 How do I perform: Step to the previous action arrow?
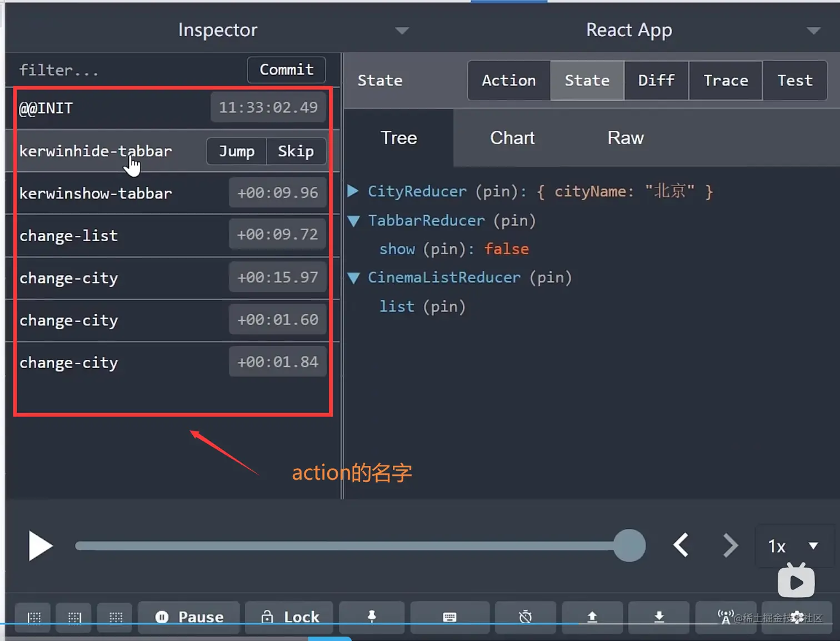[x=681, y=545]
